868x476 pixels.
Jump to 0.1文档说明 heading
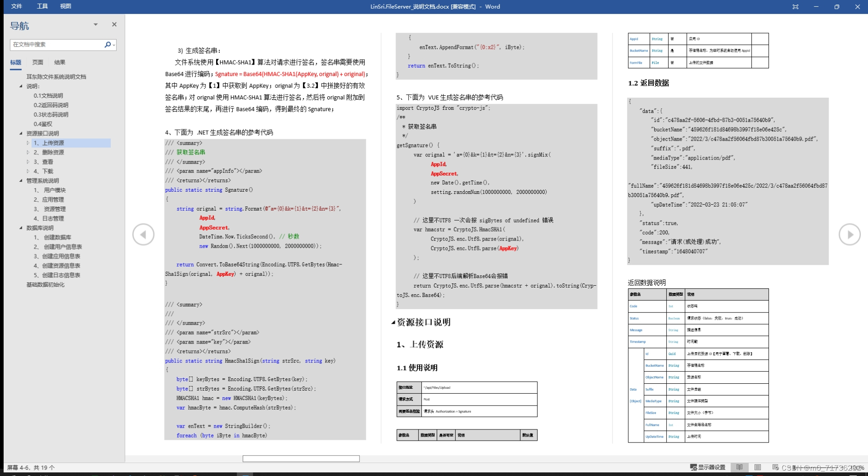pos(48,96)
